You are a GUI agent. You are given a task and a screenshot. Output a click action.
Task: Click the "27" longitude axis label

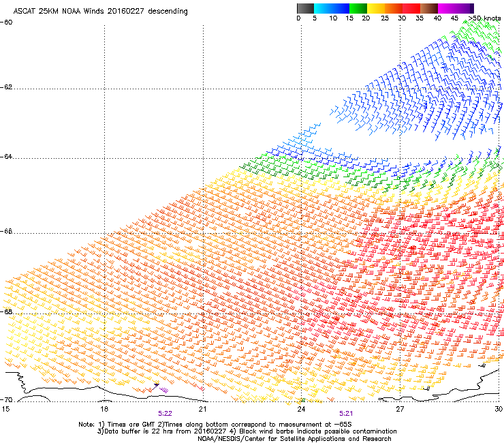click(x=400, y=409)
